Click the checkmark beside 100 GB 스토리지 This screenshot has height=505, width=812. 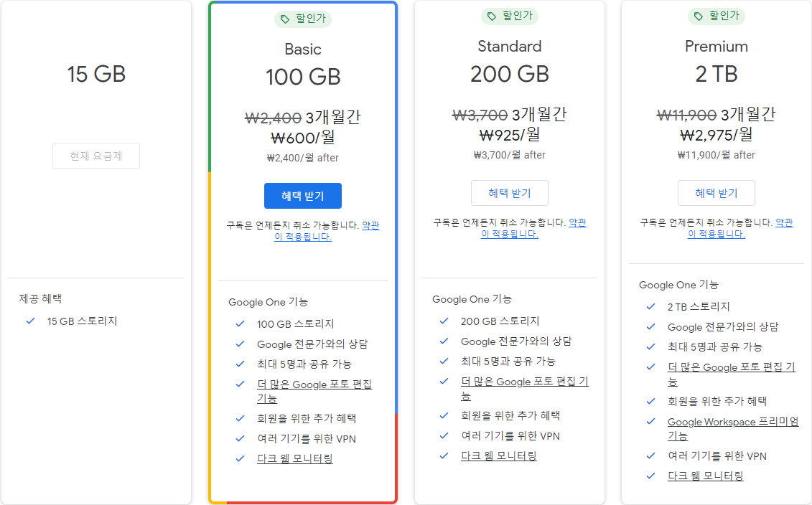point(239,324)
